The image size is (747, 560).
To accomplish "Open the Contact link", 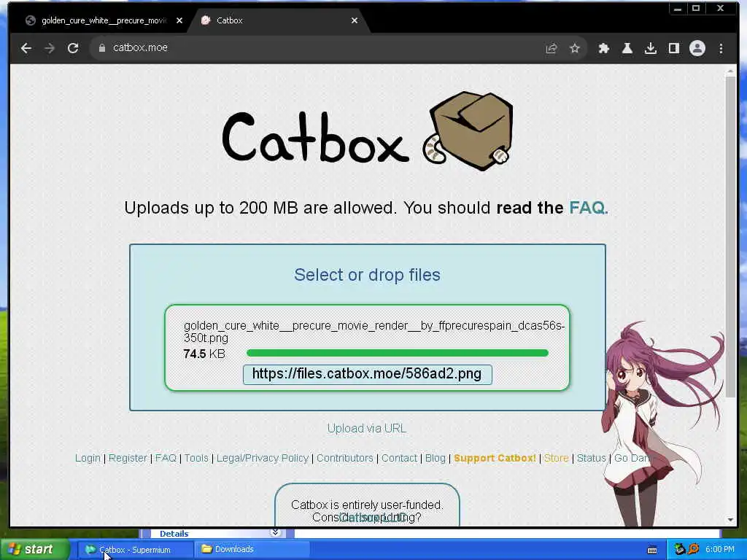I will point(399,458).
